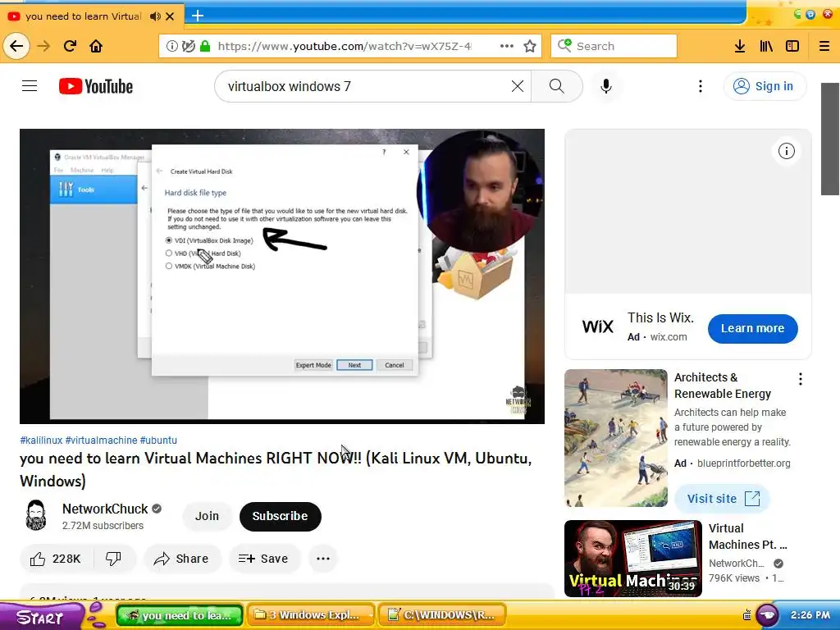Switch to the 'you need to lea...' taskbar item
840x630 pixels.
pyautogui.click(x=180, y=615)
